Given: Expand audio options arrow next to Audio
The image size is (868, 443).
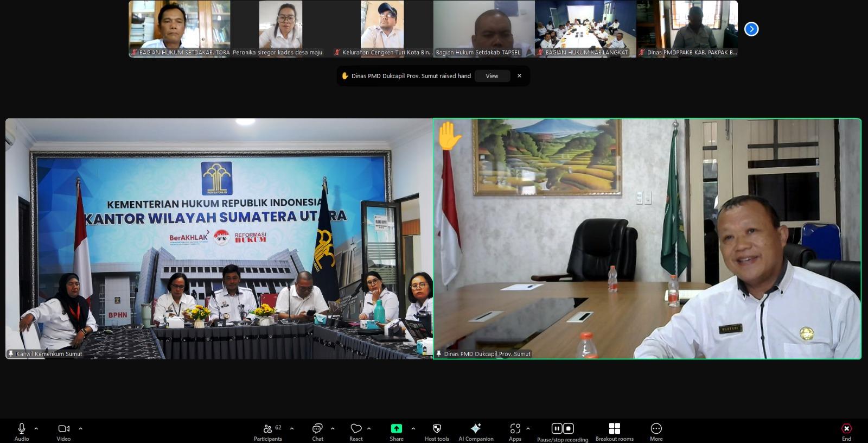Looking at the screenshot, I should pos(36,428).
